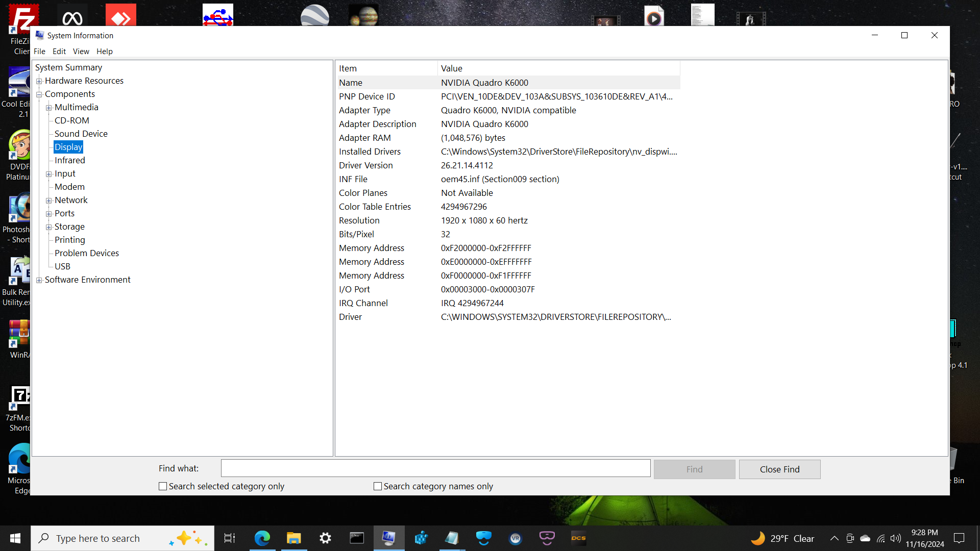Image resolution: width=980 pixels, height=551 pixels.
Task: Click the Close Find button
Action: pyautogui.click(x=779, y=469)
